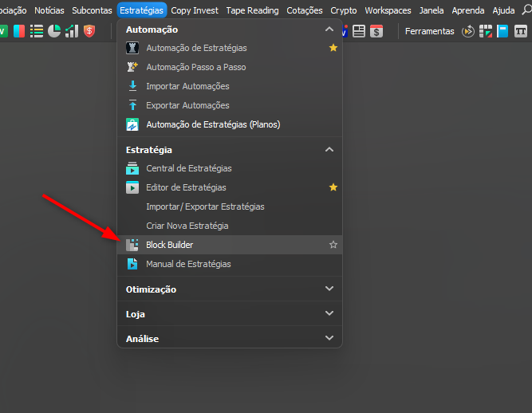532x413 pixels.
Task: Open Manual de Estratégias entry
Action: pos(230,264)
